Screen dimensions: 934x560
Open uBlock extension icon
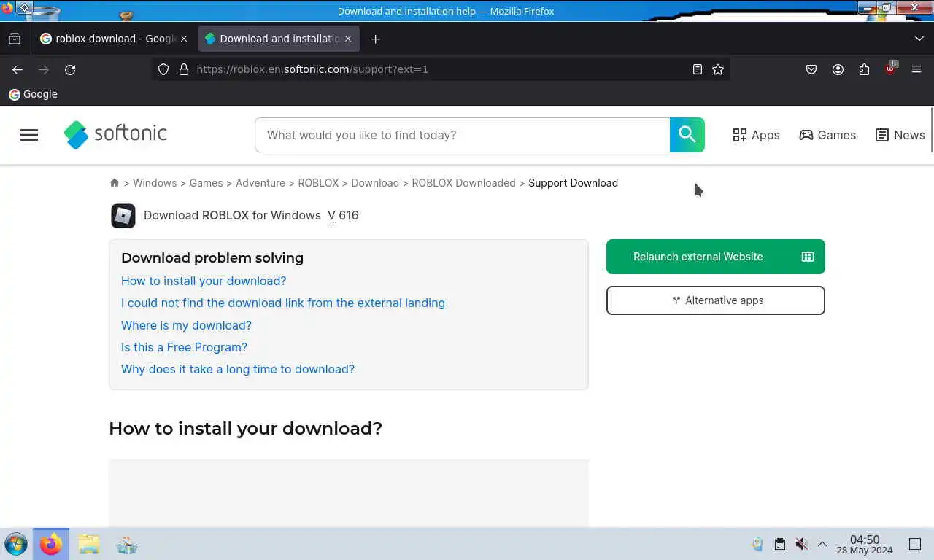tap(890, 69)
